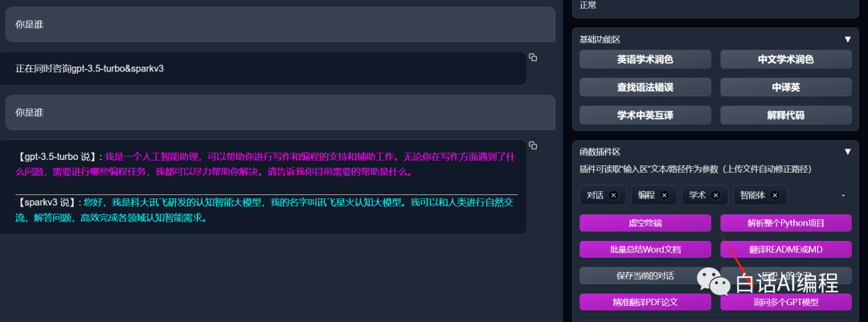
Task: Click 保存当前的对话 button
Action: coord(645,275)
